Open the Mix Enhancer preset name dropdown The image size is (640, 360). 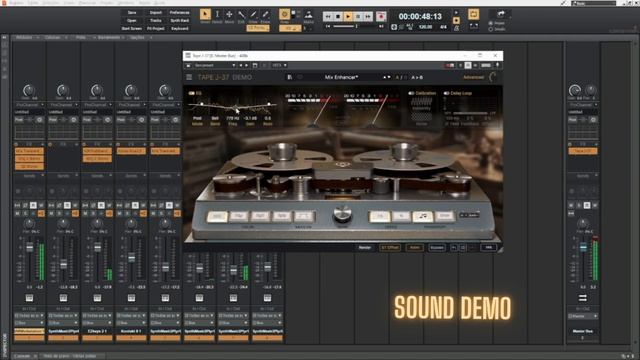[341, 77]
